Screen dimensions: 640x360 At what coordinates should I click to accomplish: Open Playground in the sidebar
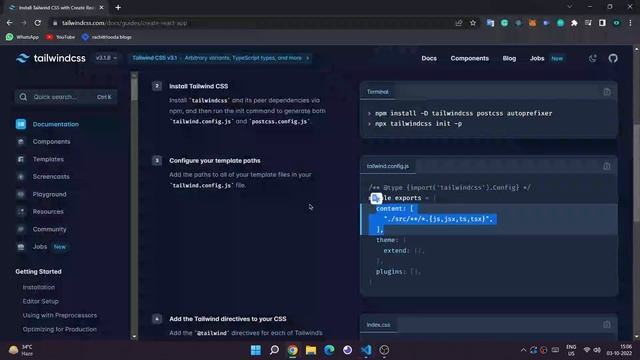pos(49,194)
